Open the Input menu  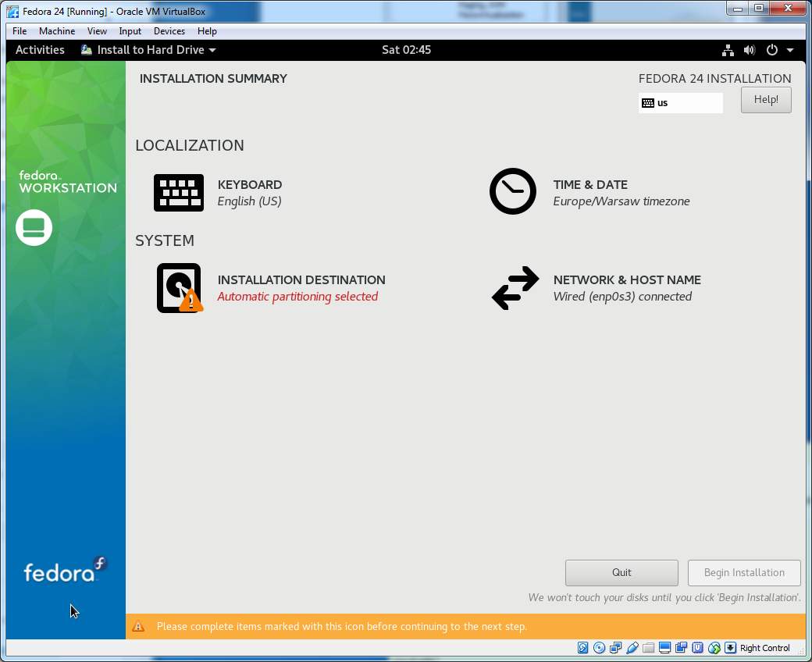130,31
